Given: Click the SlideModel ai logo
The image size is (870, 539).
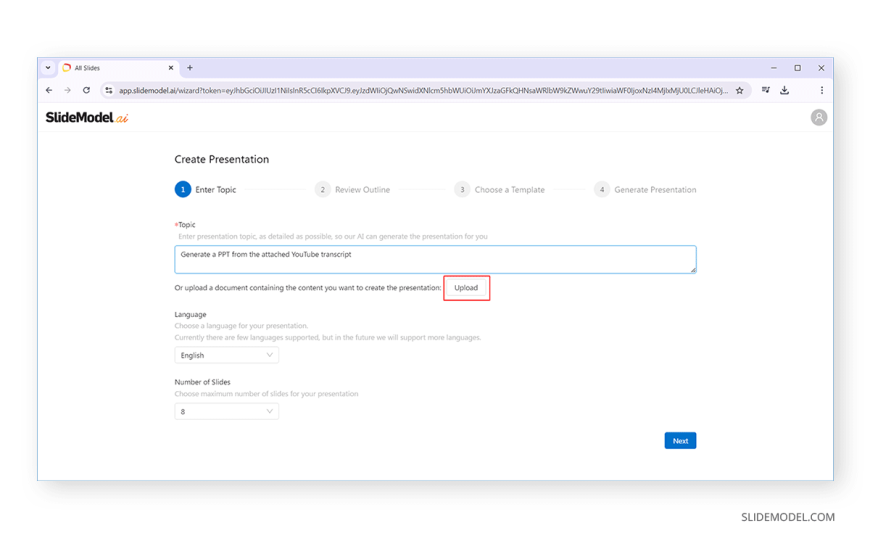Looking at the screenshot, I should (87, 118).
